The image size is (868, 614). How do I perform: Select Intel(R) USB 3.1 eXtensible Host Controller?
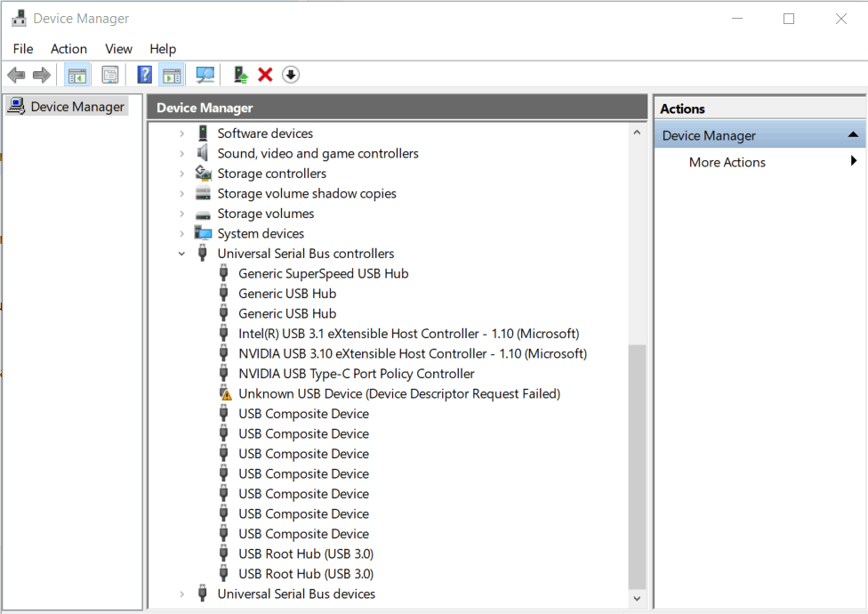coord(408,334)
